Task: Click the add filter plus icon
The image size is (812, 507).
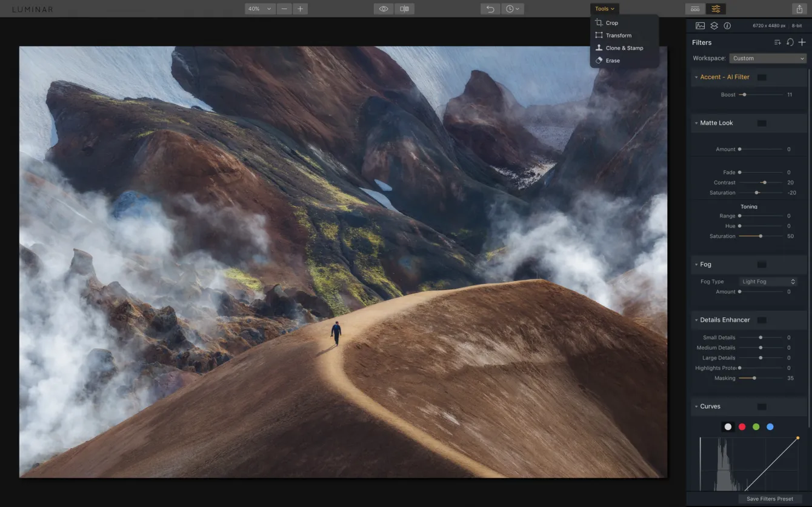Action: (802, 42)
